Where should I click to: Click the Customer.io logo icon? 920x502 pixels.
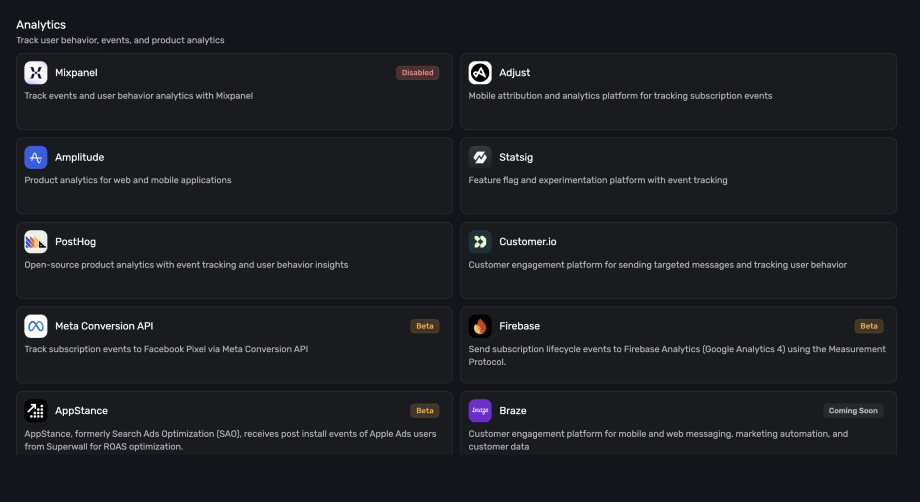[x=480, y=242]
